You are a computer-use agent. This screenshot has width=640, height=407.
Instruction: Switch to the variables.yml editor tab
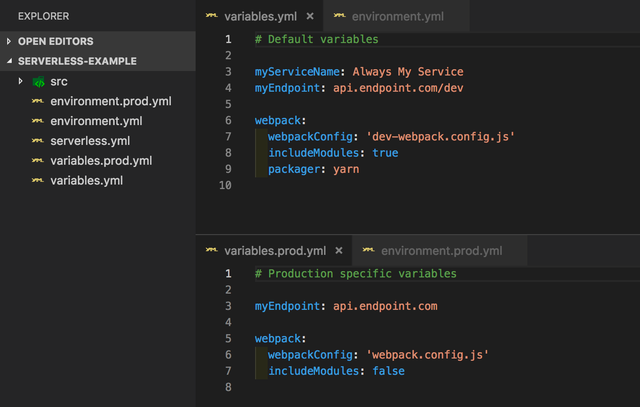(x=260, y=16)
